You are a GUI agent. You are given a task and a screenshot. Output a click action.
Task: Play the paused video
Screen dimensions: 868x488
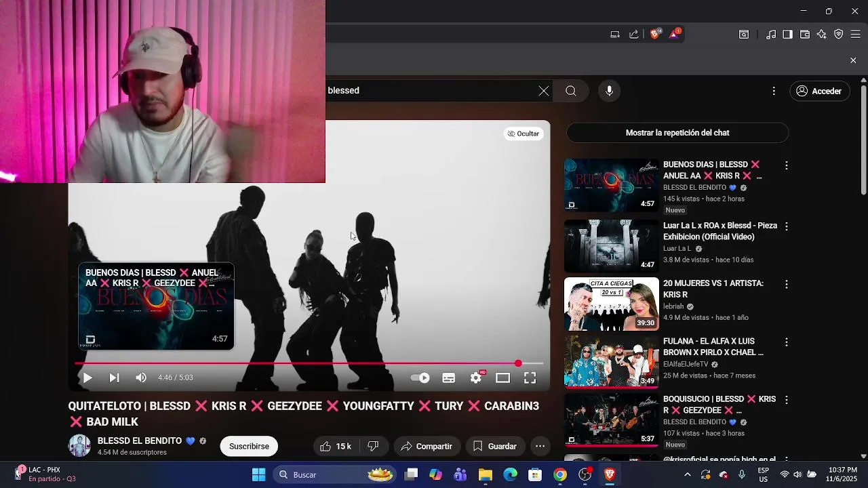[87, 378]
